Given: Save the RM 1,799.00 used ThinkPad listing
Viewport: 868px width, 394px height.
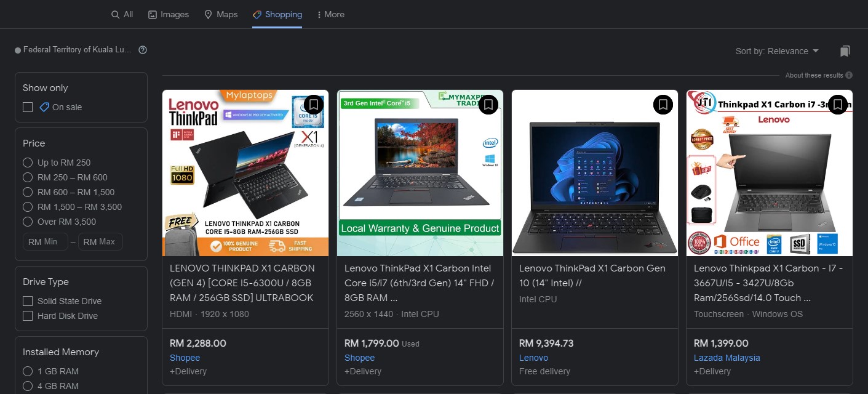Looking at the screenshot, I should [x=488, y=105].
